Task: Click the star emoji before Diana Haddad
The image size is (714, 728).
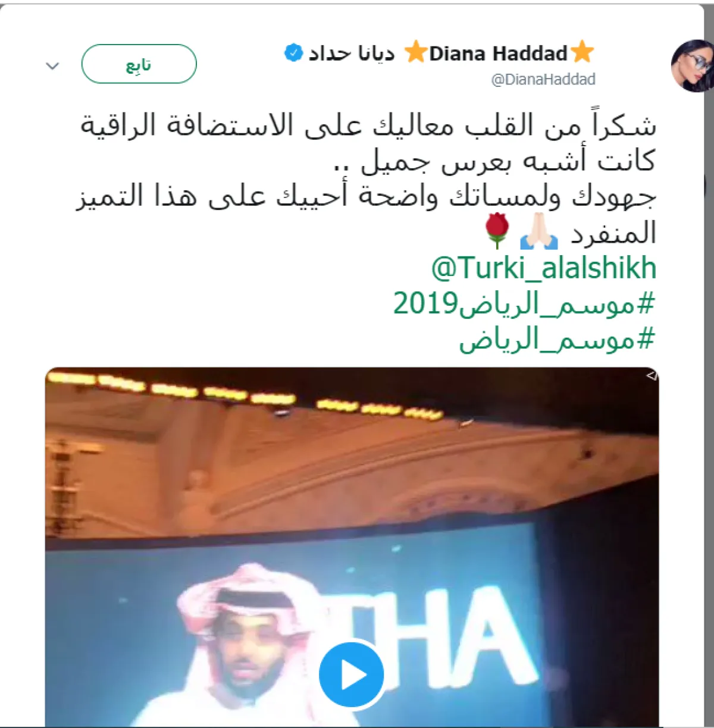Action: 415,52
